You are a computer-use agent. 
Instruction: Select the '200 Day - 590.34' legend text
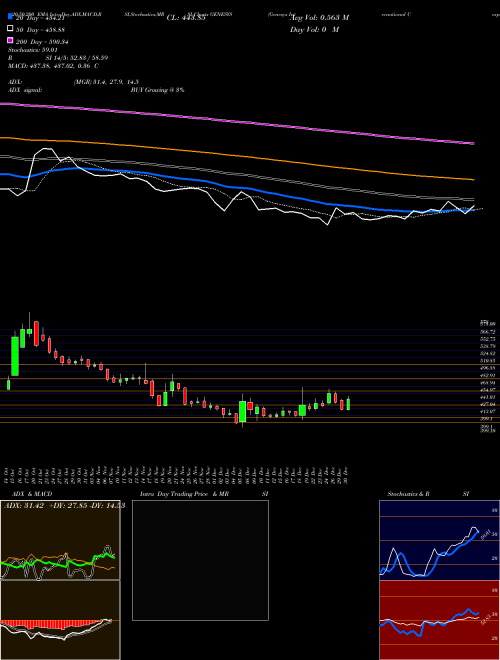tap(42, 42)
